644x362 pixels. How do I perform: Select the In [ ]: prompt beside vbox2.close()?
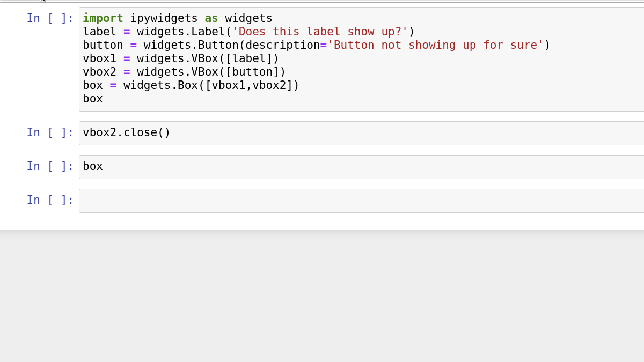click(x=50, y=132)
